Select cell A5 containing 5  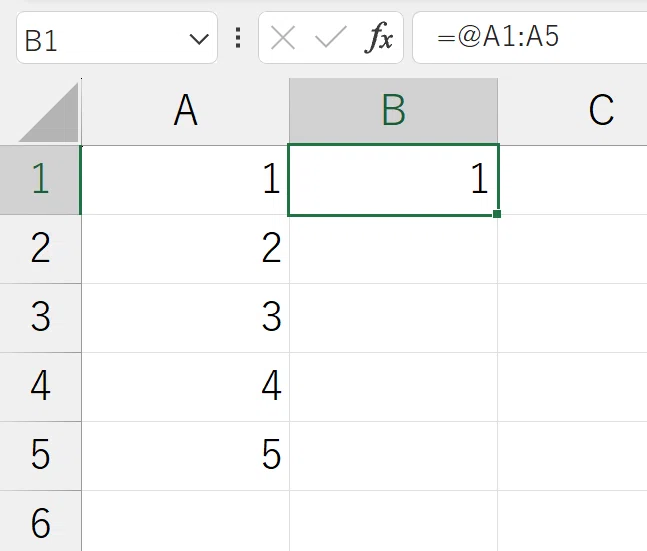tap(186, 456)
